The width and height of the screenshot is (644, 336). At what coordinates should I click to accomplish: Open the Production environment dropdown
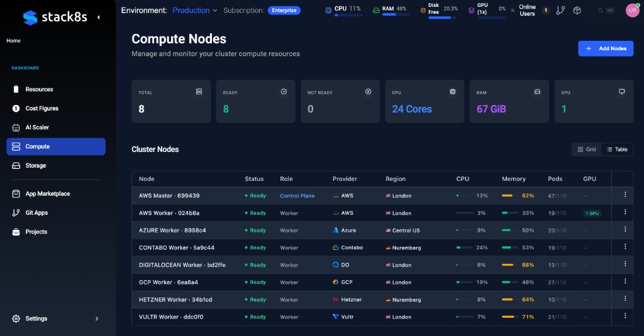coord(195,10)
